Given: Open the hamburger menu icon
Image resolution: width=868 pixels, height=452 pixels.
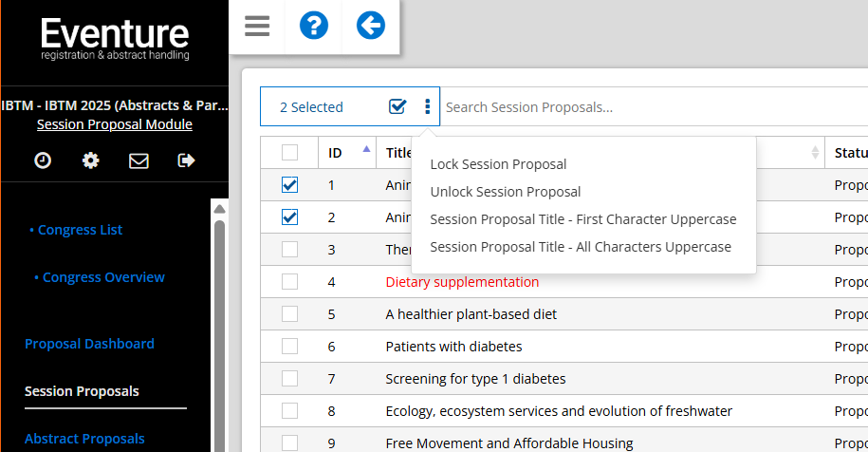Looking at the screenshot, I should click(257, 26).
